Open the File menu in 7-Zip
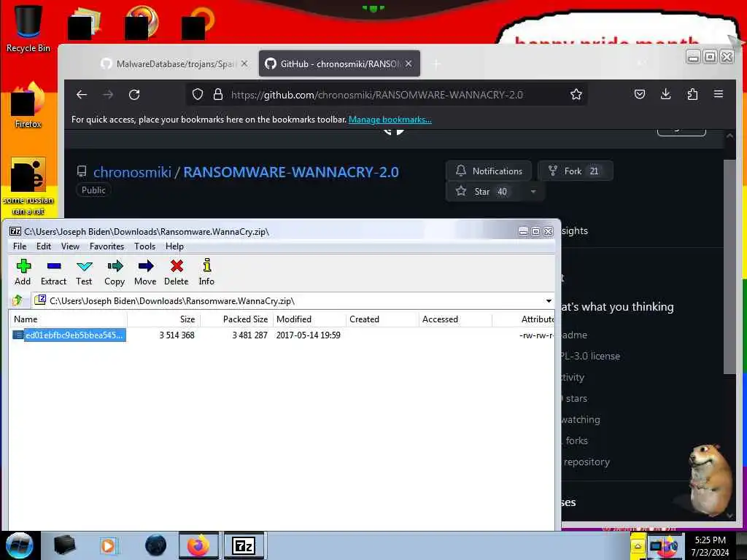747x560 pixels. [x=20, y=246]
